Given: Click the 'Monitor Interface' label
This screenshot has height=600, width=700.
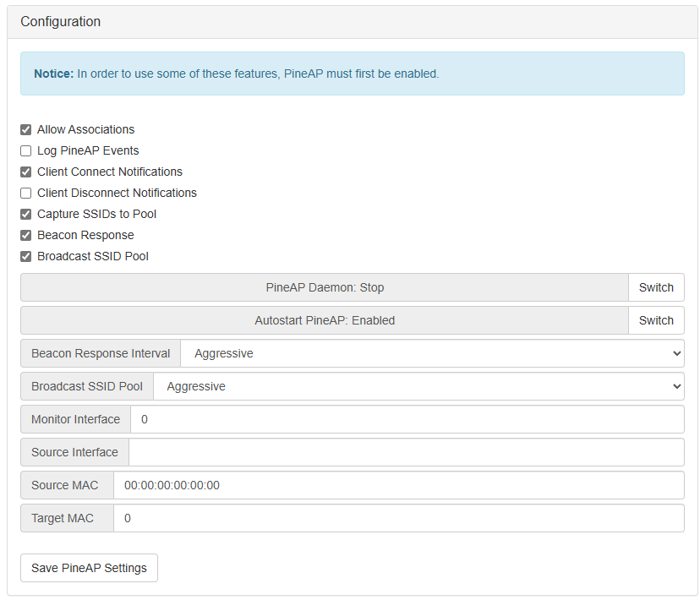Looking at the screenshot, I should click(x=75, y=419).
